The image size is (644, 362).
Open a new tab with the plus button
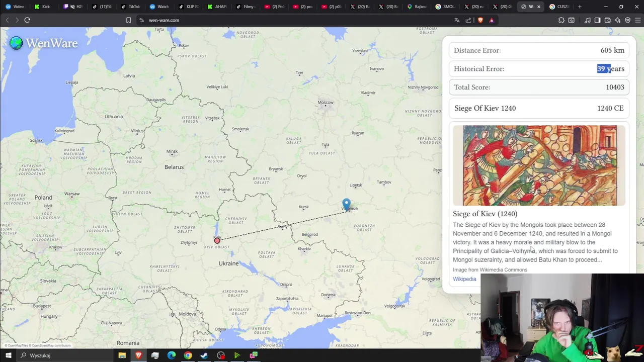[x=580, y=7]
